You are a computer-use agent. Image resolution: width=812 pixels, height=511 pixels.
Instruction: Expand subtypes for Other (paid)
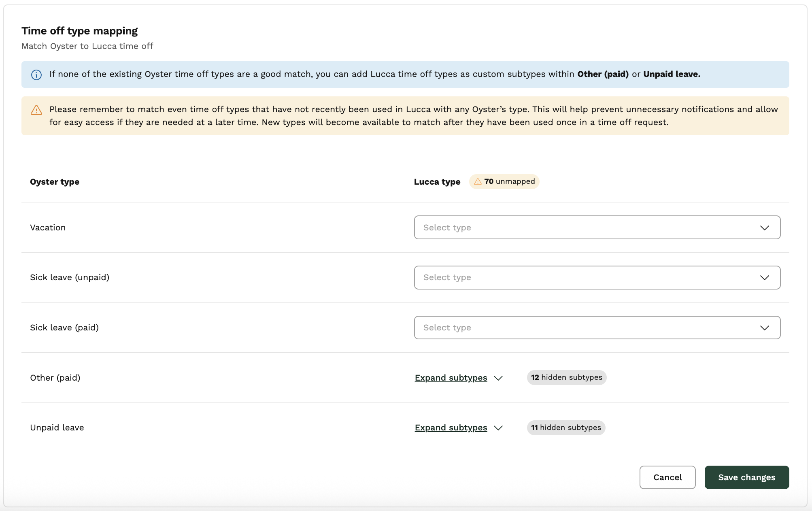451,378
